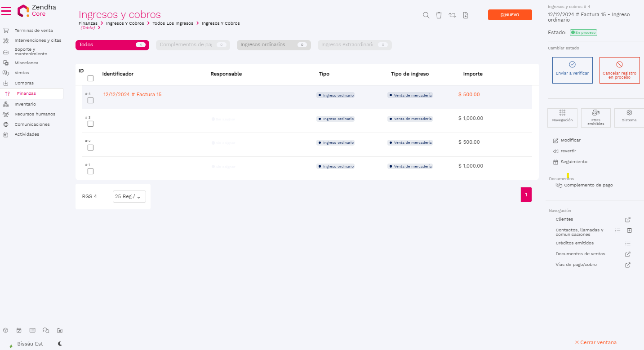644x350 pixels.
Task: Open the hamburger menu icon
Action: pyautogui.click(x=6, y=11)
